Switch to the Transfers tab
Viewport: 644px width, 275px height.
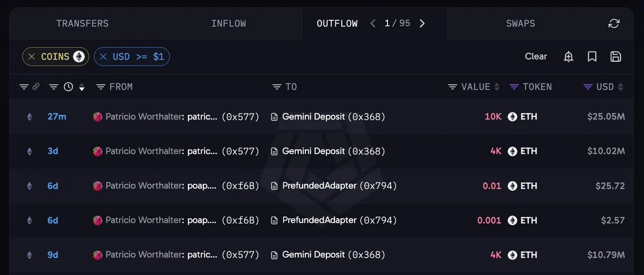pyautogui.click(x=83, y=24)
